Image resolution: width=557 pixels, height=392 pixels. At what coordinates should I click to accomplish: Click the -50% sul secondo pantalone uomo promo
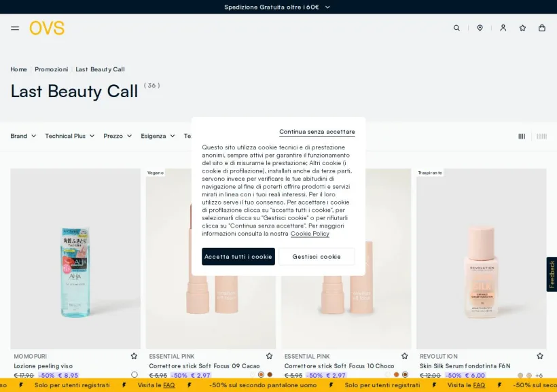pos(263,385)
